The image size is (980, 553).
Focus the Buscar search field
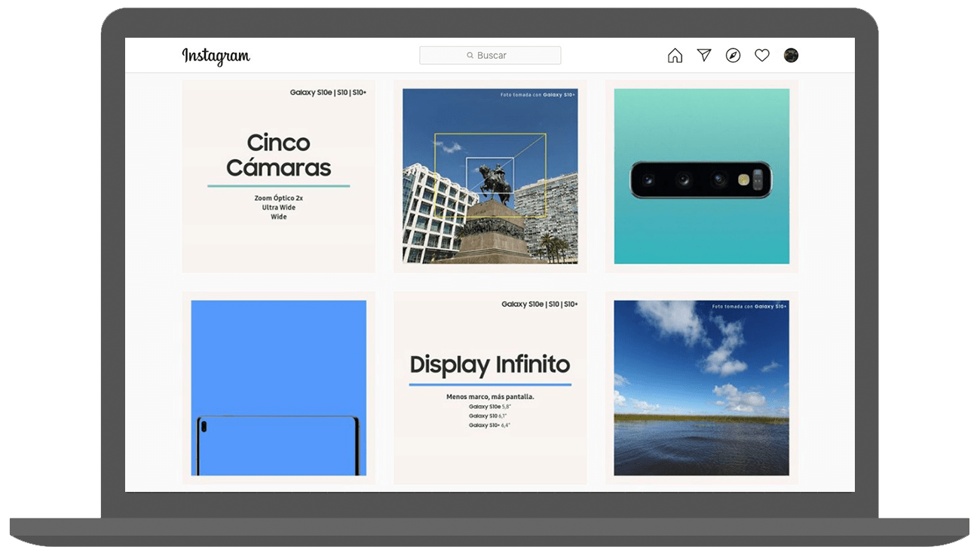click(x=490, y=55)
